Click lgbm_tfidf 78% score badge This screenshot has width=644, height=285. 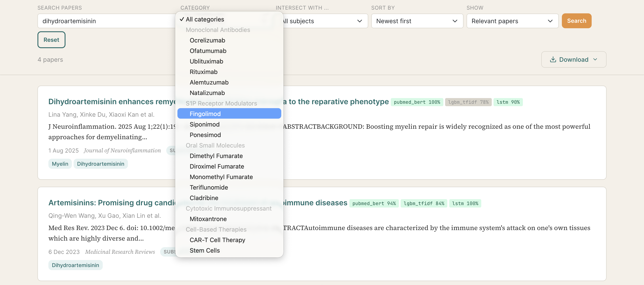pos(468,102)
